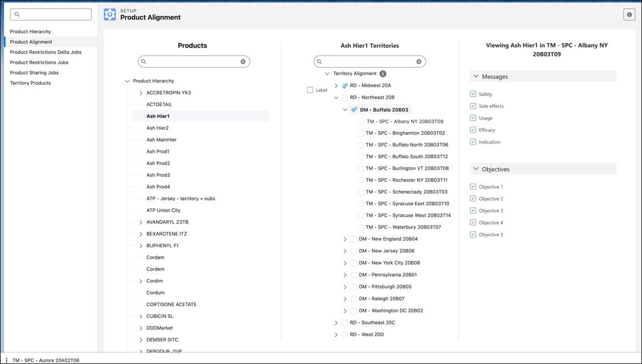The height and width of the screenshot is (364, 642).
Task: Uncheck the Side effects message checkbox
Action: point(473,106)
